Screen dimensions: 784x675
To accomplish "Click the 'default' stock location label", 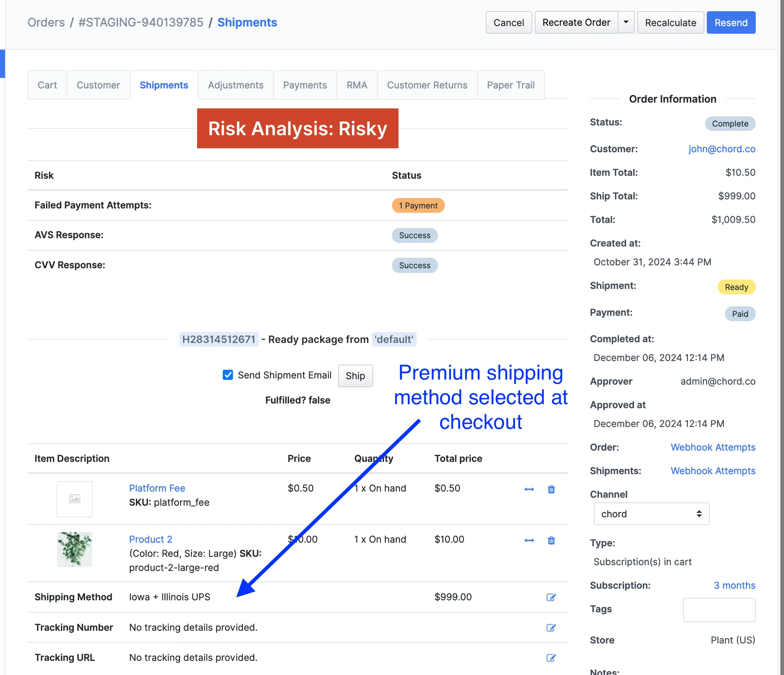I will 394,339.
